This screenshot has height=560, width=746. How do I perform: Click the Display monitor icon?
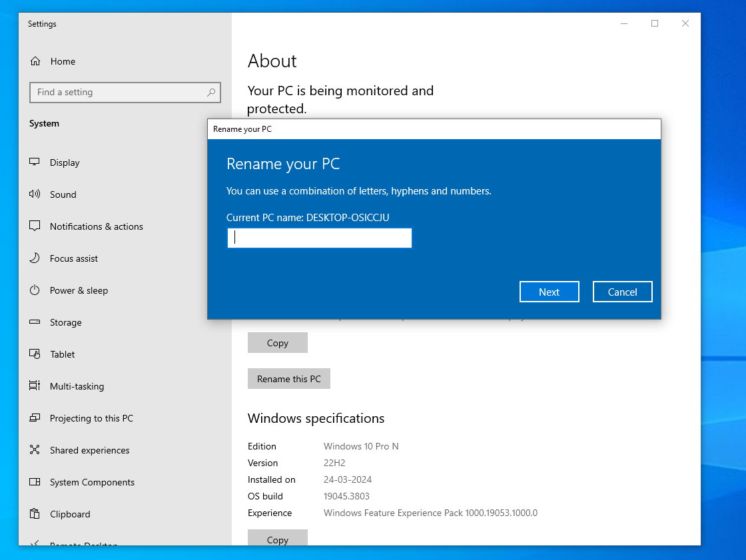point(35,162)
